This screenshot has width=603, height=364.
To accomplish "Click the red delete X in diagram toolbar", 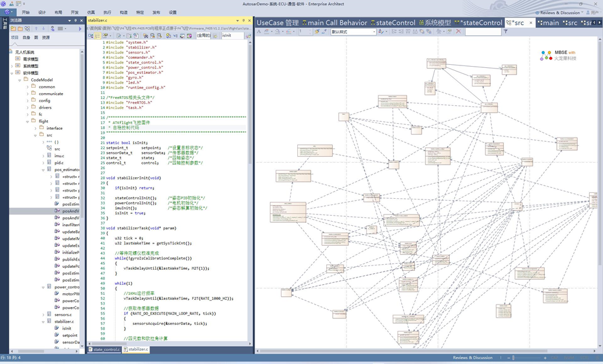I will (x=458, y=31).
